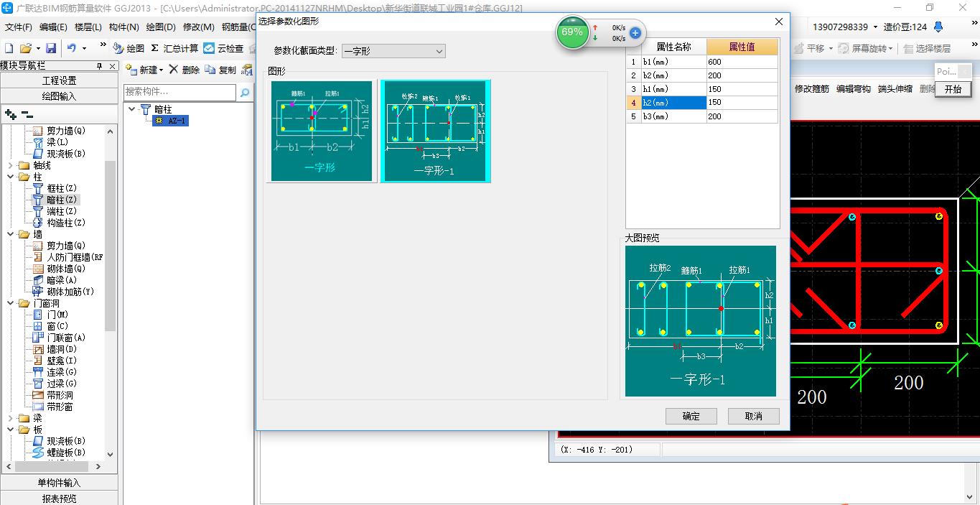Open the 单构件输入 section

59,483
